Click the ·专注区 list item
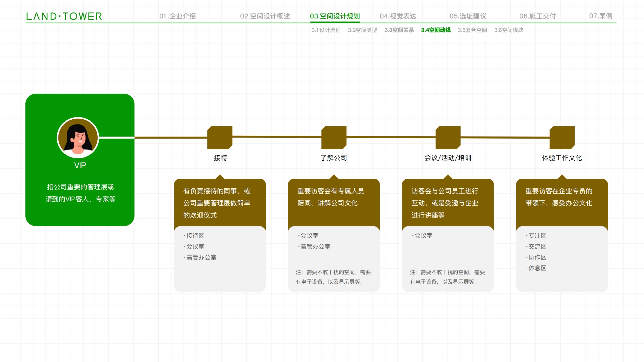The width and height of the screenshot is (644, 362). coord(536,236)
